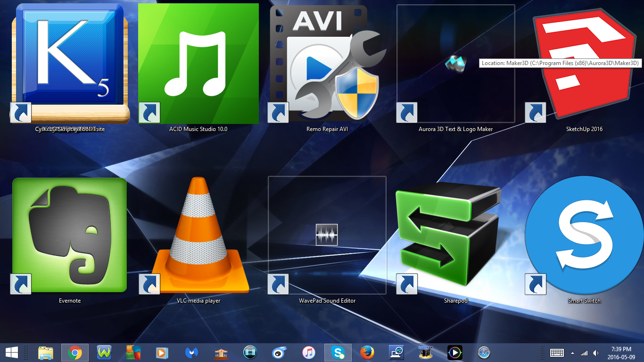Click the 'Evernote' icon label
This screenshot has width=644, height=362.
(x=70, y=301)
